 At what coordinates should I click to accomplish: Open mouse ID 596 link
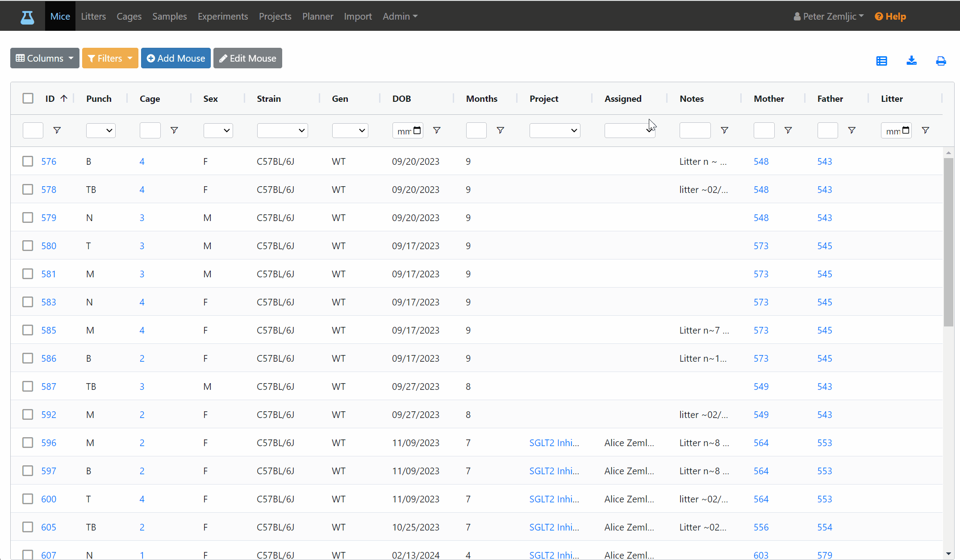(49, 443)
